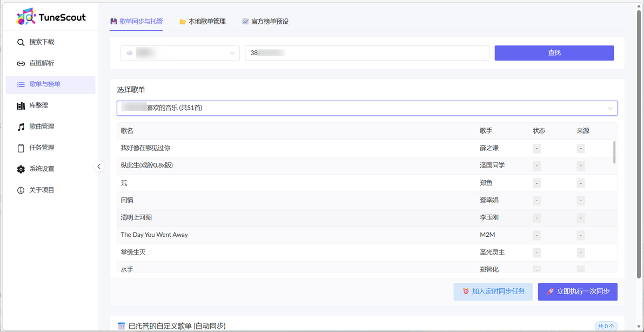Click the clipboard icon beside 任务管理

[21, 148]
